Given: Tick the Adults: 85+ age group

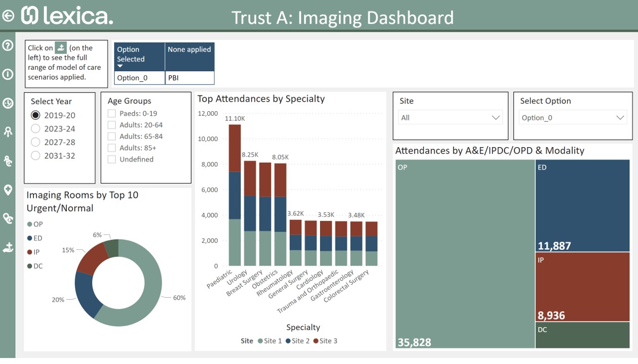Looking at the screenshot, I should point(112,148).
